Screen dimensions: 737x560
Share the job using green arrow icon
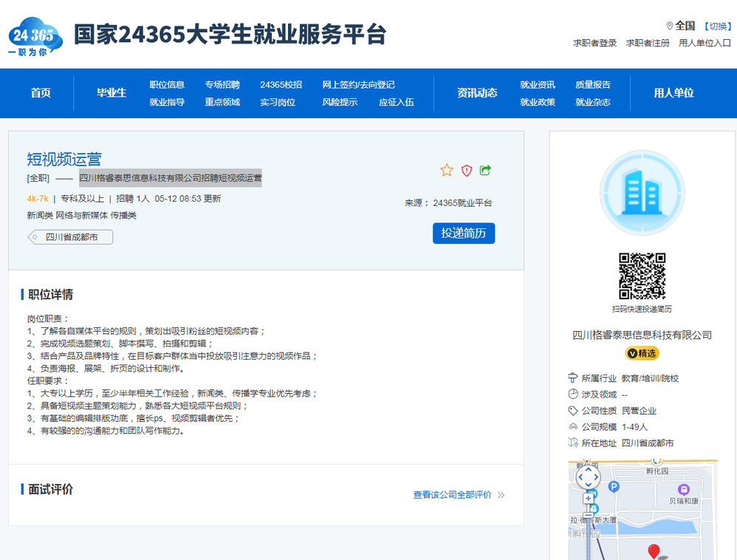(485, 171)
